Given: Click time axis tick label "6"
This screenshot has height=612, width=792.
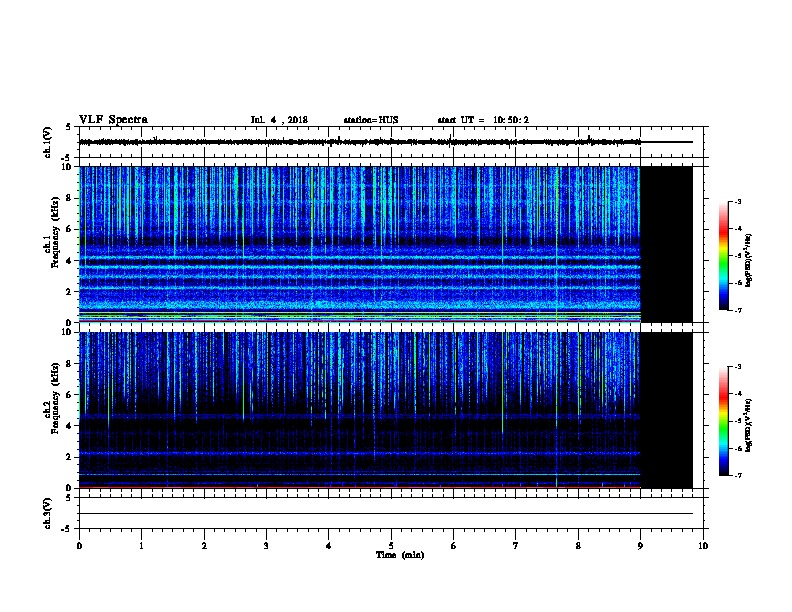Looking at the screenshot, I should (x=454, y=546).
